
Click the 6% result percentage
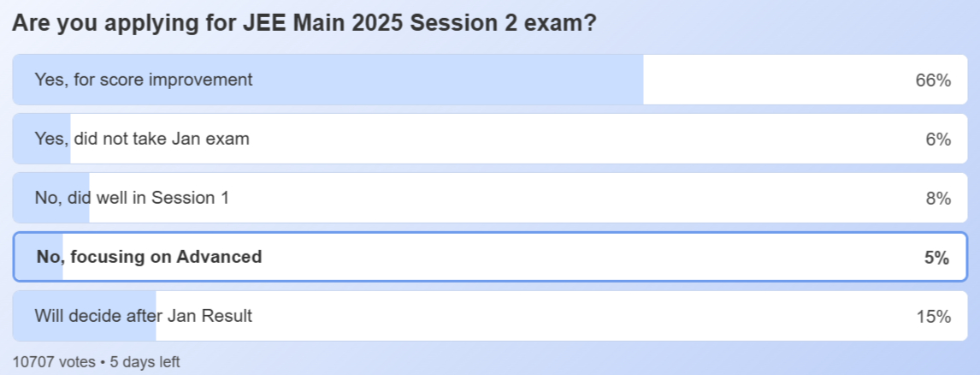click(938, 140)
